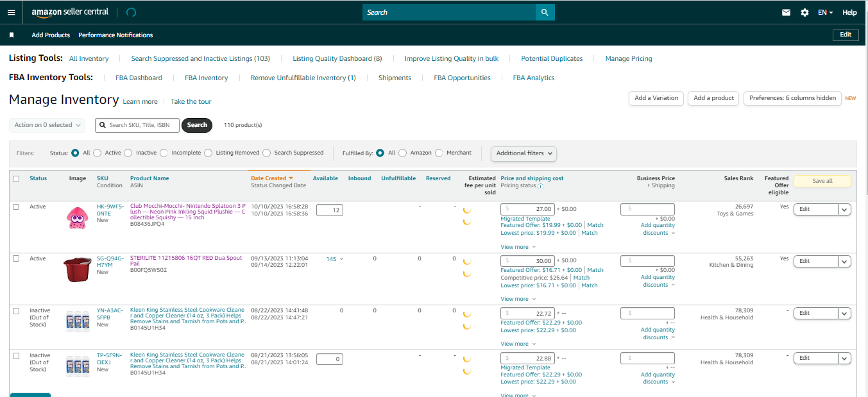This screenshot has width=868, height=397.
Task: Expand Edit dropdown arrow for squid plushie row
Action: coord(844,209)
